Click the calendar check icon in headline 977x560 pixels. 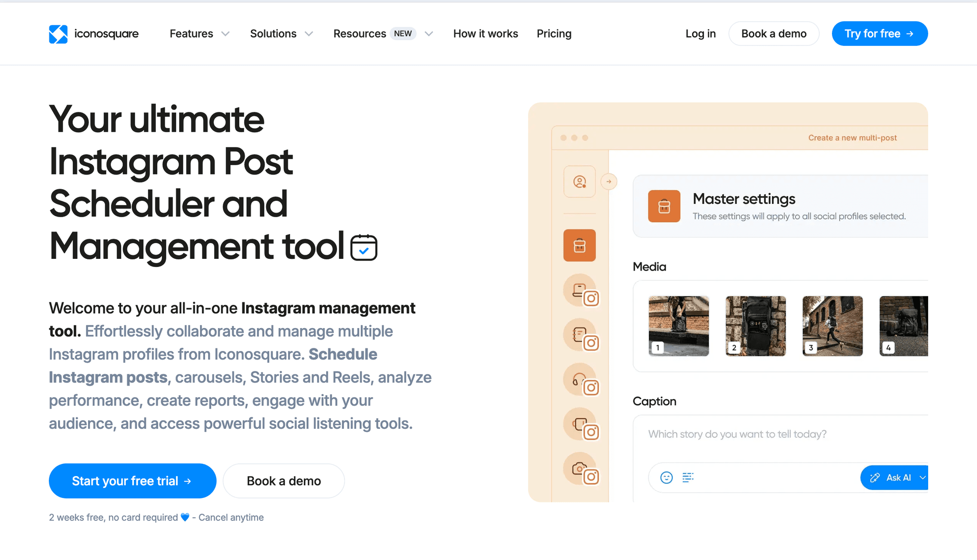click(x=364, y=247)
